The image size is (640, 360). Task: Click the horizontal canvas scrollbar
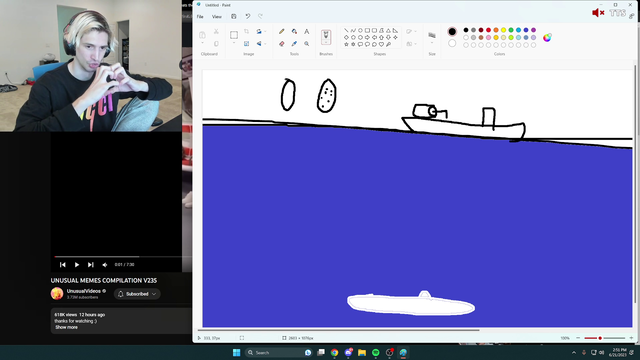click(x=338, y=330)
